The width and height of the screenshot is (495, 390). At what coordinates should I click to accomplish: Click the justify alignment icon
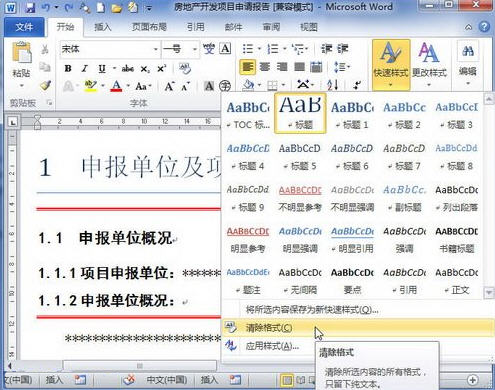point(299,67)
